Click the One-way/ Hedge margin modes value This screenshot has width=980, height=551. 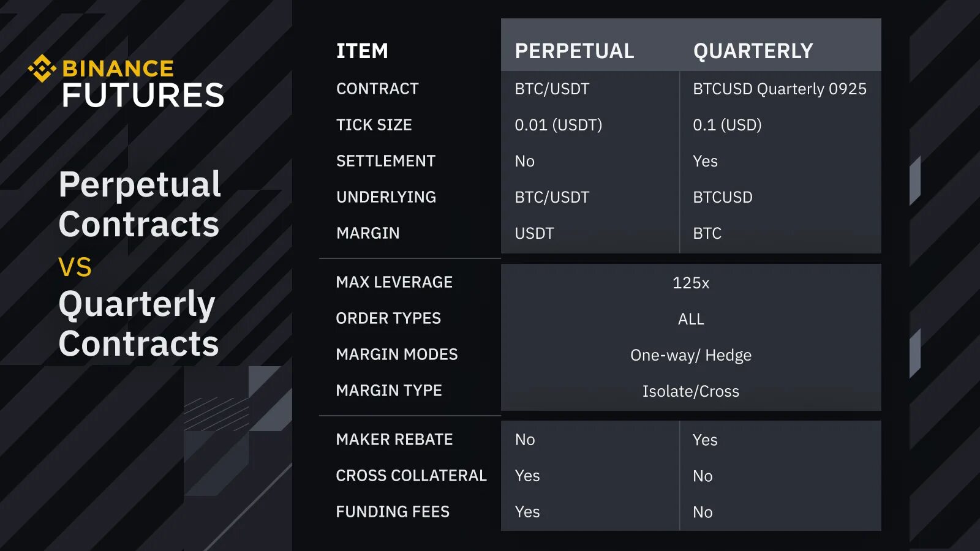(691, 355)
